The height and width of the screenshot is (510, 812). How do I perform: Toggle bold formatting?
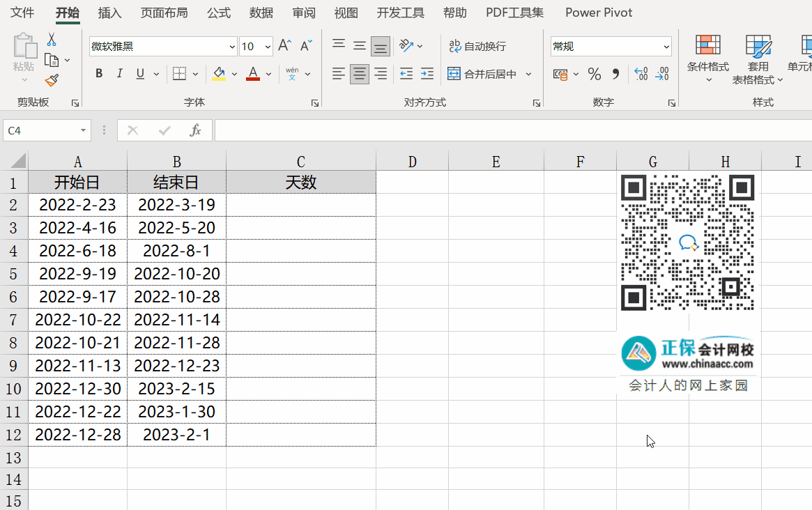coord(98,72)
